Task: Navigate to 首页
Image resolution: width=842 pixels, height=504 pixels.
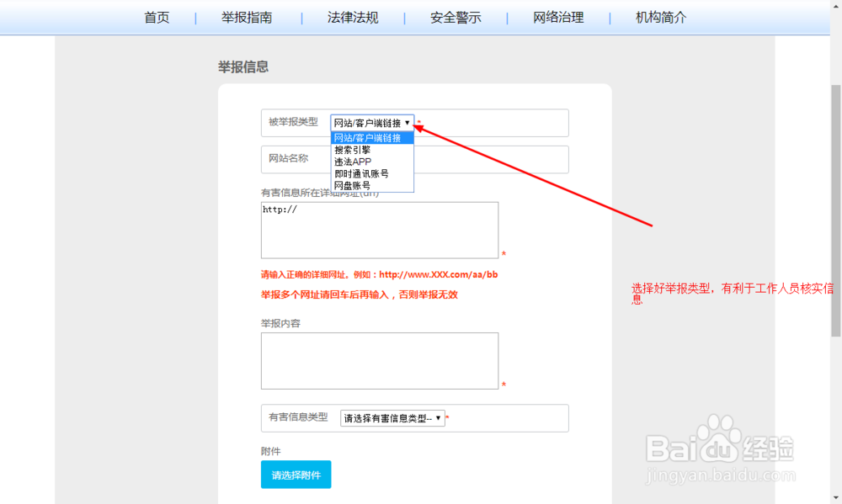Action: [x=157, y=16]
